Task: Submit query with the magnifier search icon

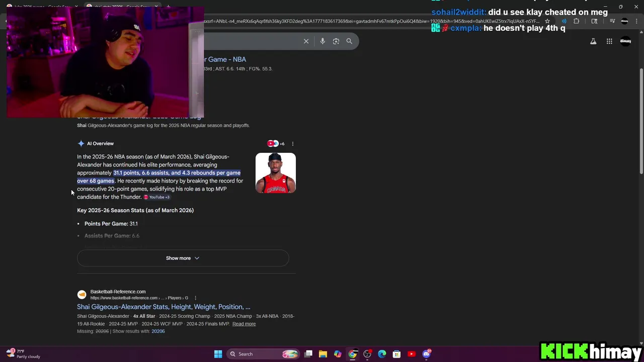Action: (349, 41)
